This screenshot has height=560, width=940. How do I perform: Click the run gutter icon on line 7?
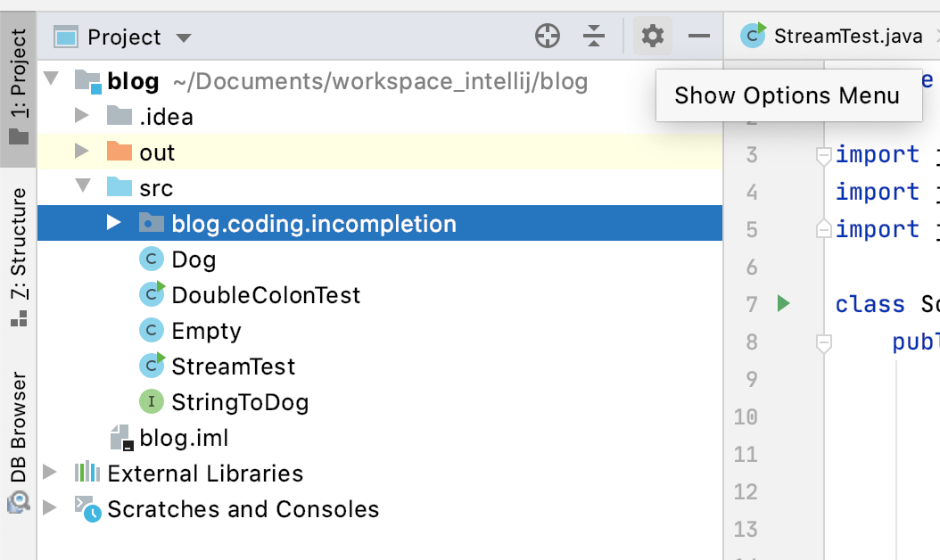pyautogui.click(x=783, y=304)
